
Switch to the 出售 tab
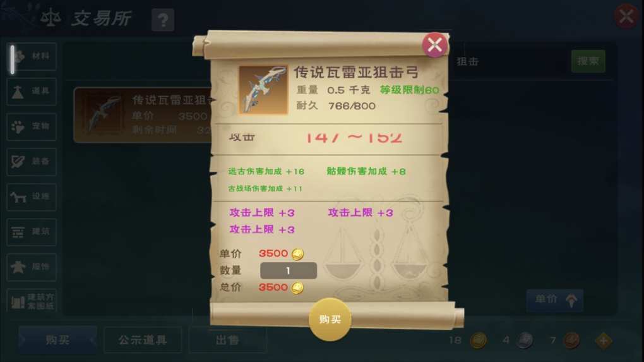[227, 340]
